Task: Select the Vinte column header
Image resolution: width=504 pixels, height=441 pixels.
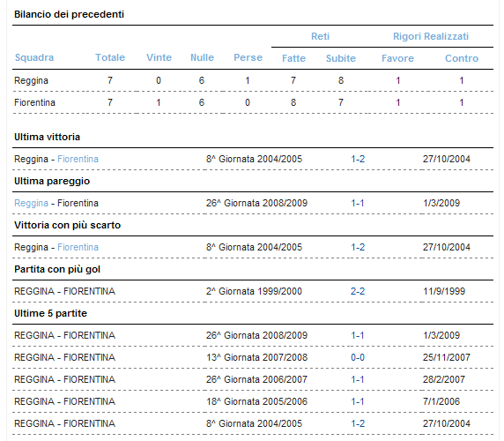Action: [x=159, y=57]
